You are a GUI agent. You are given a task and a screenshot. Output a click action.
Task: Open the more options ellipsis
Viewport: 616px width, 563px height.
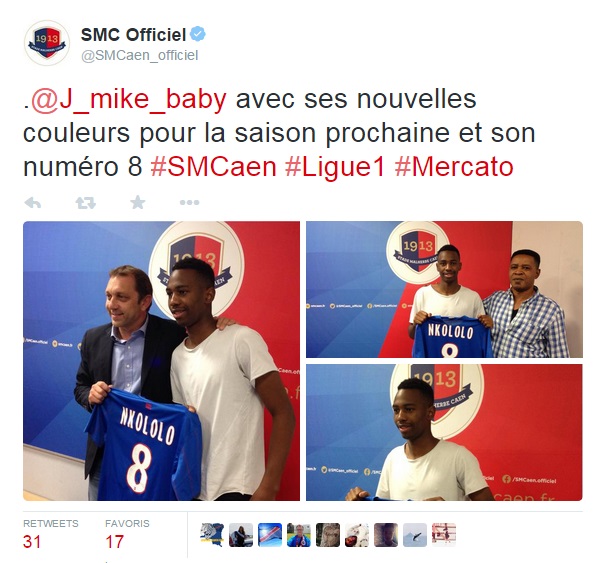click(189, 203)
